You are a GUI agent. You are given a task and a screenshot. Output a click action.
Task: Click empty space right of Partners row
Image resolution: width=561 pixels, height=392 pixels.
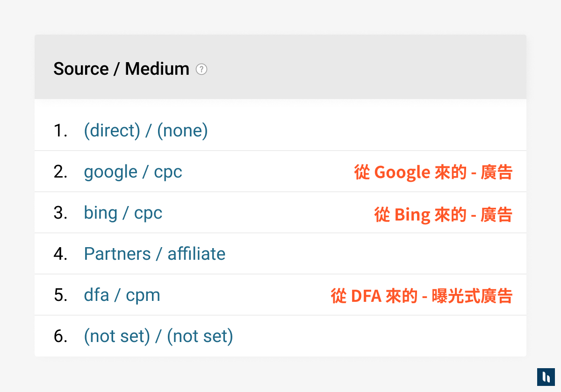374,254
